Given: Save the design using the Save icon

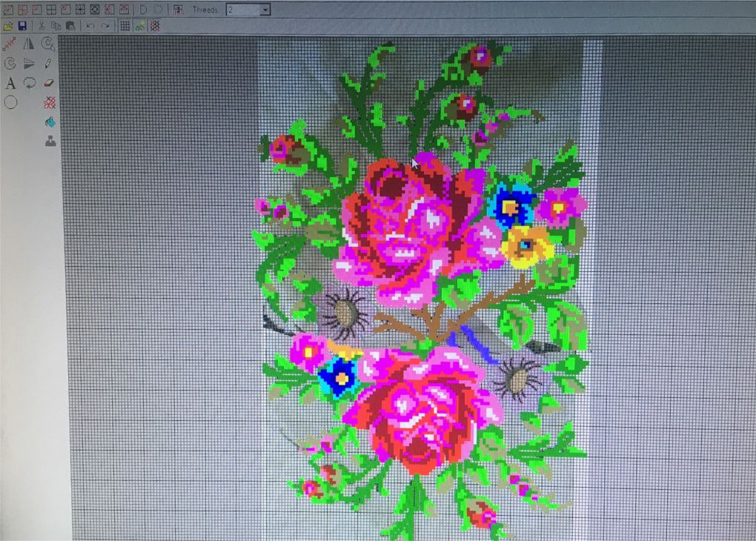Looking at the screenshot, I should 22,24.
